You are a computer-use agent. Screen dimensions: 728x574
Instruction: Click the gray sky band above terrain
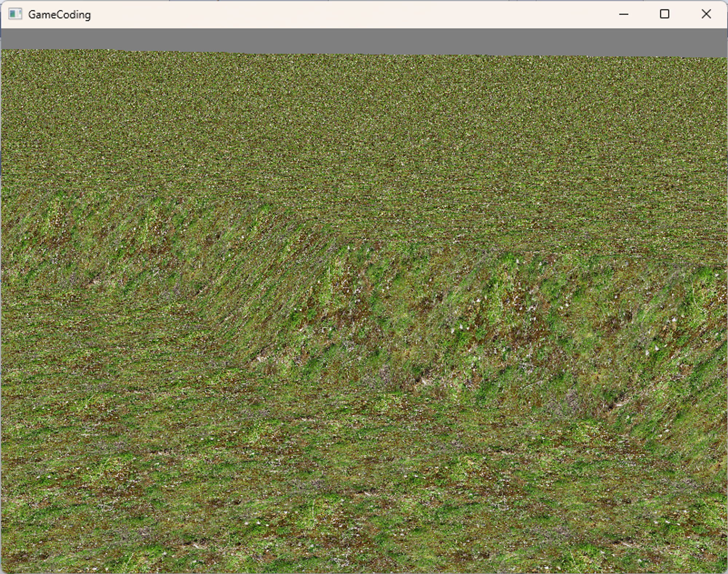(364, 39)
